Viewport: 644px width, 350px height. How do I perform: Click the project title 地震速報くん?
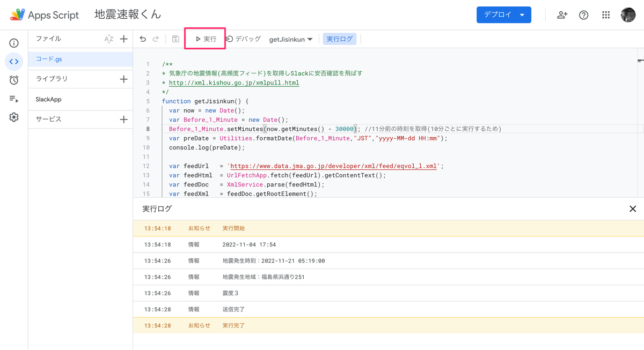[x=128, y=15]
